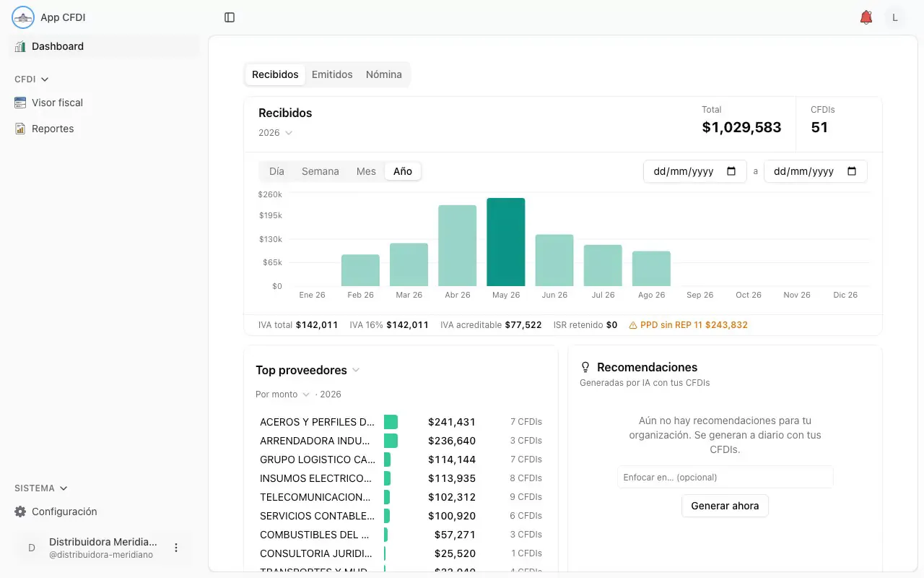Click calendar icon in start date field
This screenshot has height=578, width=924.
point(731,171)
